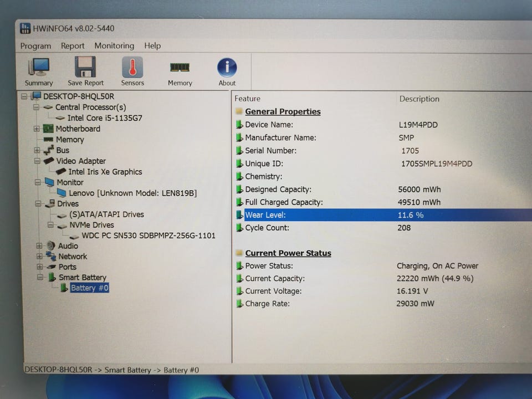Click the status bar path text
The image size is (532, 399).
[111, 370]
